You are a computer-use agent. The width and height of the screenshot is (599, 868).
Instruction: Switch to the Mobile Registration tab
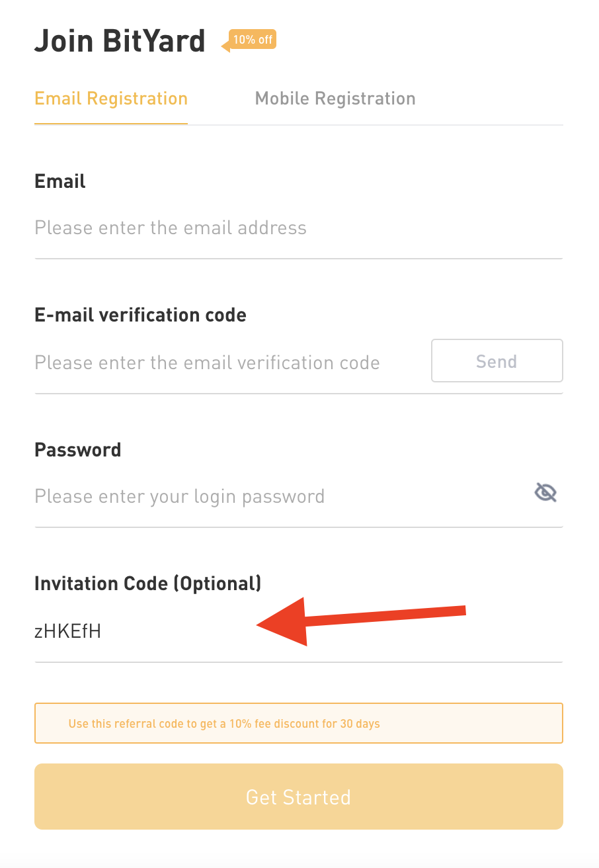point(335,98)
